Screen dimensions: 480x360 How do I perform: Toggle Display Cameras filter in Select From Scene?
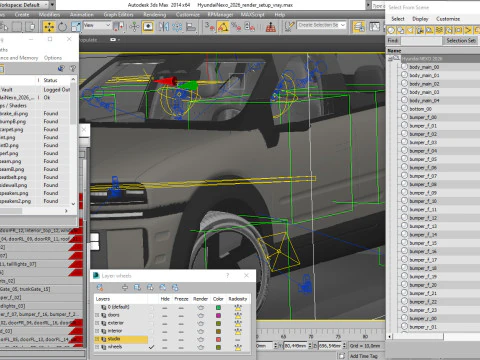[420, 31]
